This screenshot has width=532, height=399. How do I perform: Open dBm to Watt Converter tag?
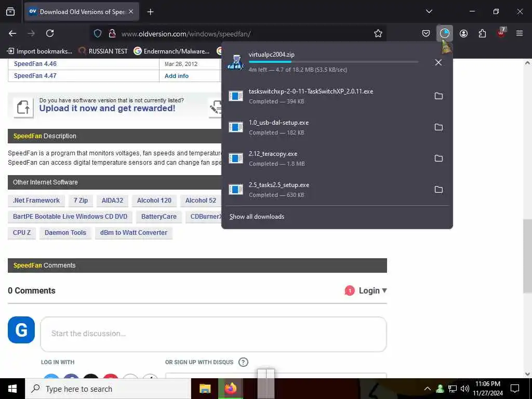(134, 233)
